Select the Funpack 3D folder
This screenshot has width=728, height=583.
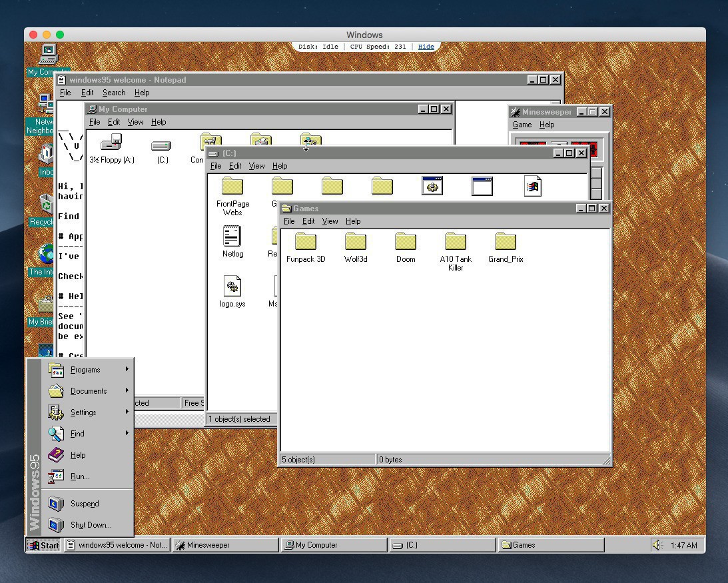306,242
